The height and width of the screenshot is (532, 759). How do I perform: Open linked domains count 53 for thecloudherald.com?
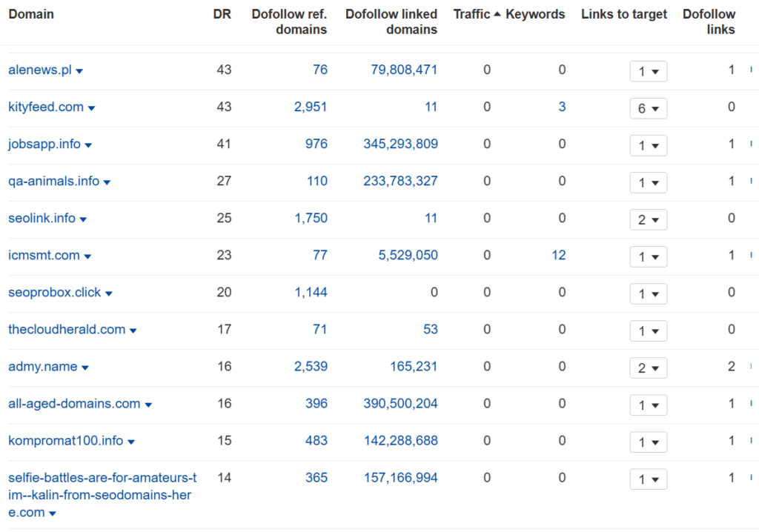click(431, 329)
